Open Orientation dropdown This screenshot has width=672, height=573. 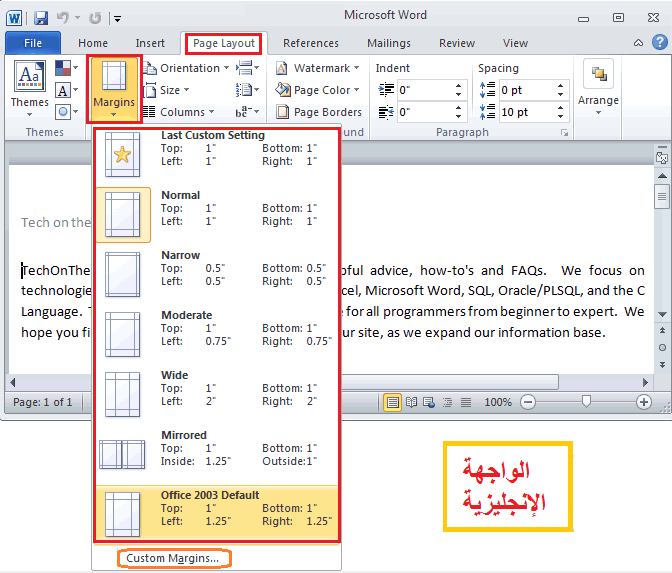[186, 68]
